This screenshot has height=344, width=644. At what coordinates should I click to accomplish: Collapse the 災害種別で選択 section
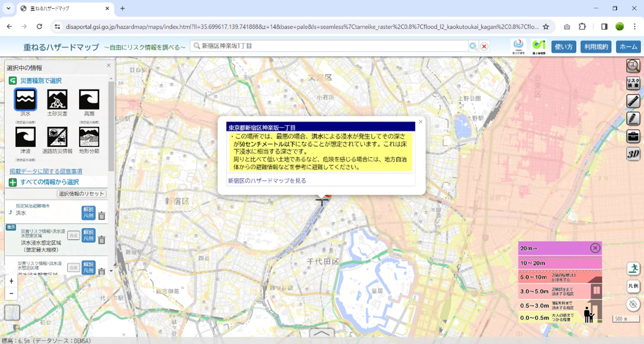[x=12, y=81]
